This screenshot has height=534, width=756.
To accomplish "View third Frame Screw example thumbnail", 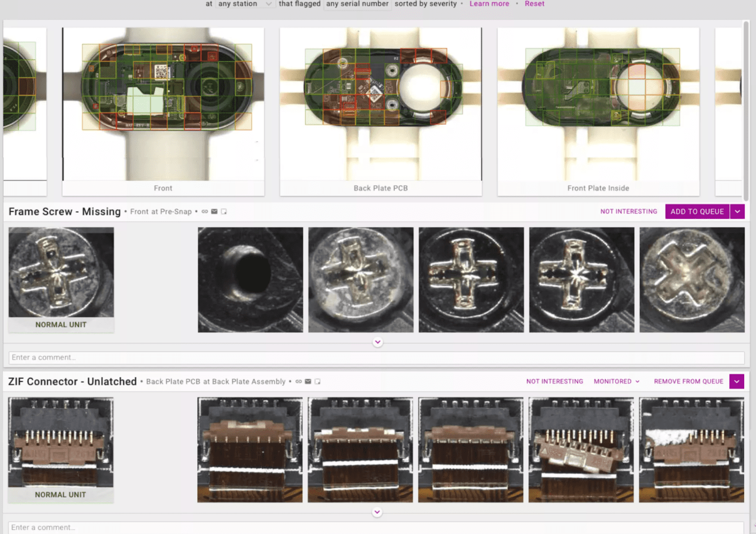I will pyautogui.click(x=471, y=280).
